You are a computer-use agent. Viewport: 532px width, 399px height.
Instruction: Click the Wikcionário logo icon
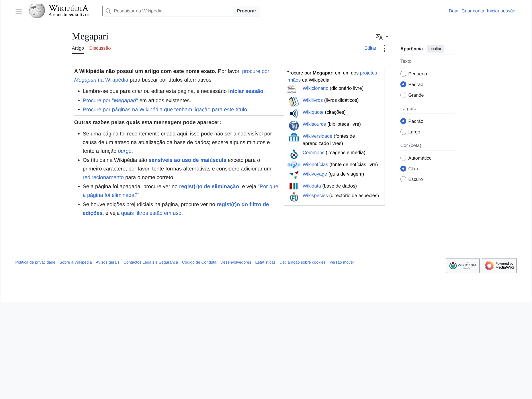click(x=292, y=90)
